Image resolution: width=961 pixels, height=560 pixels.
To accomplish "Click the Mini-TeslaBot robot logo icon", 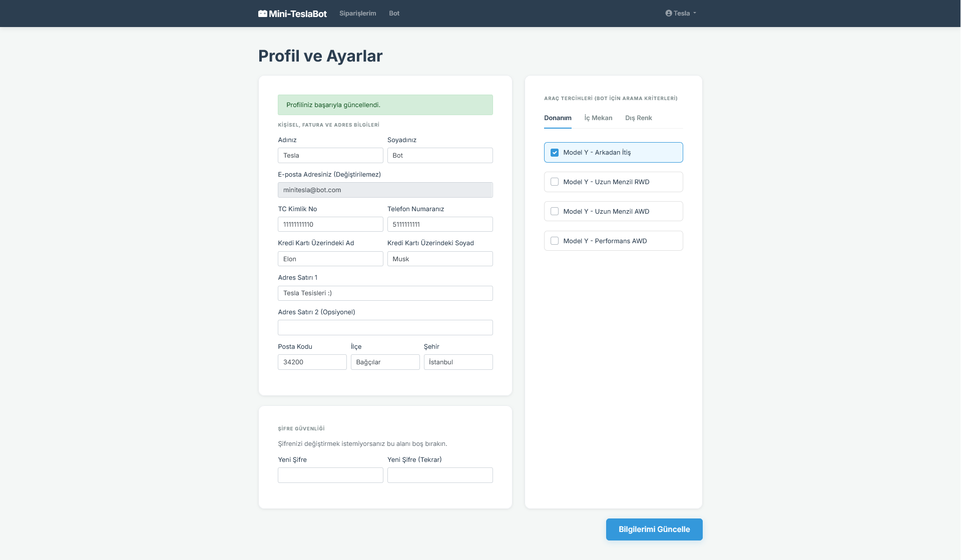I will click(263, 14).
